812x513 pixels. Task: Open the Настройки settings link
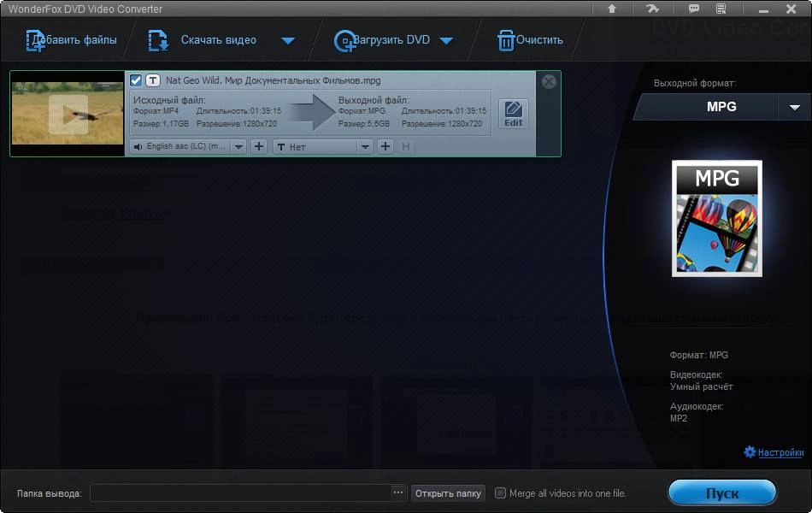tap(774, 452)
